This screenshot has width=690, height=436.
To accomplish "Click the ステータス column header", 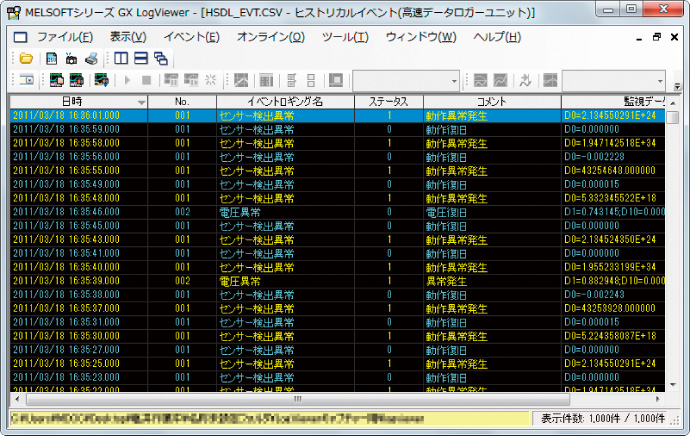I will pyautogui.click(x=388, y=101).
